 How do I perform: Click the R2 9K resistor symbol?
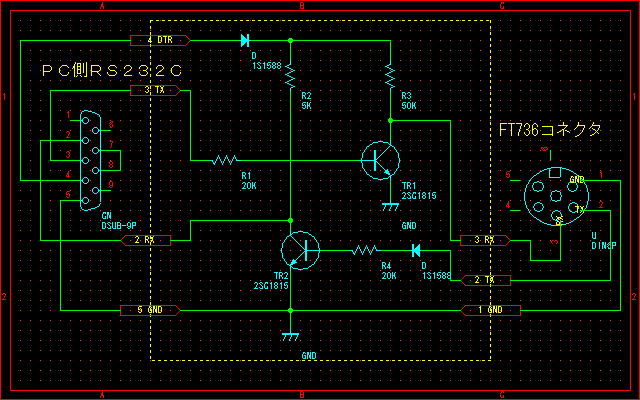pos(290,74)
